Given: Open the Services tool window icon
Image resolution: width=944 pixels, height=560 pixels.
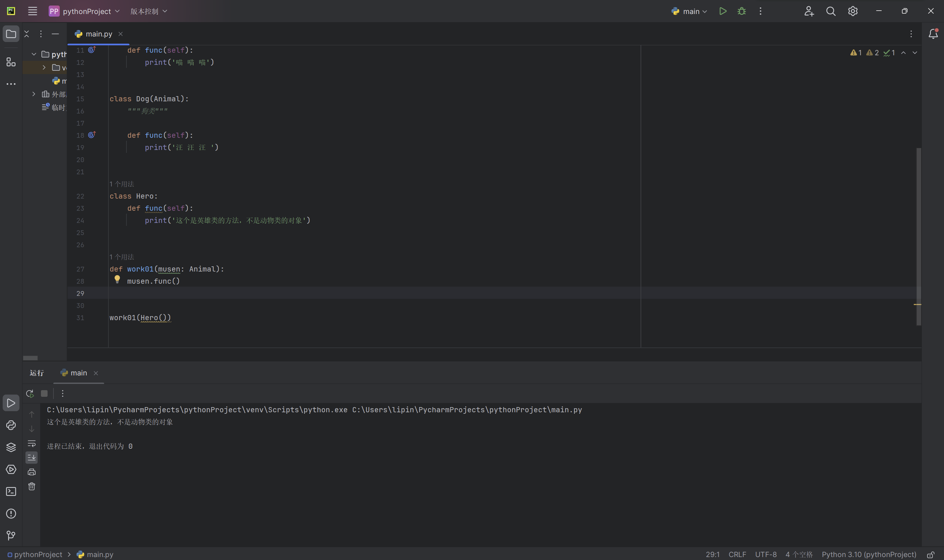Looking at the screenshot, I should pyautogui.click(x=11, y=469).
